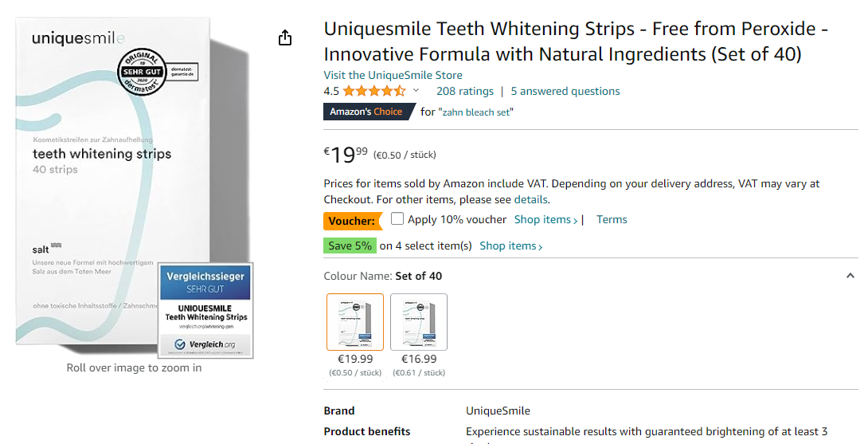Click the VAT details link

[530, 199]
